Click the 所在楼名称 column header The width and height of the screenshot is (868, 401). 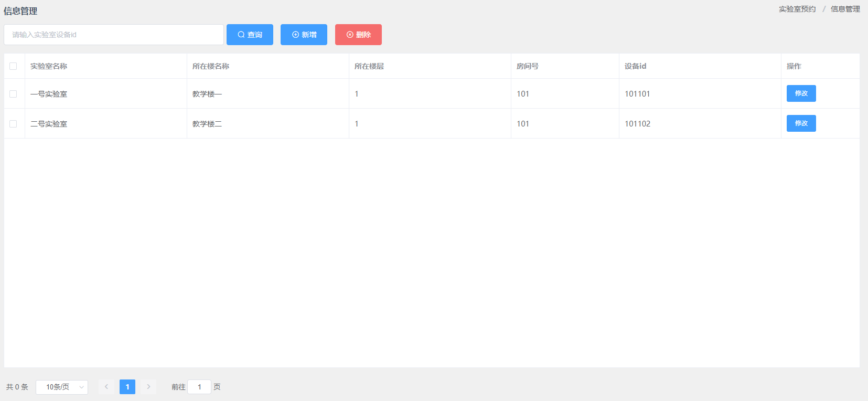[x=211, y=66]
